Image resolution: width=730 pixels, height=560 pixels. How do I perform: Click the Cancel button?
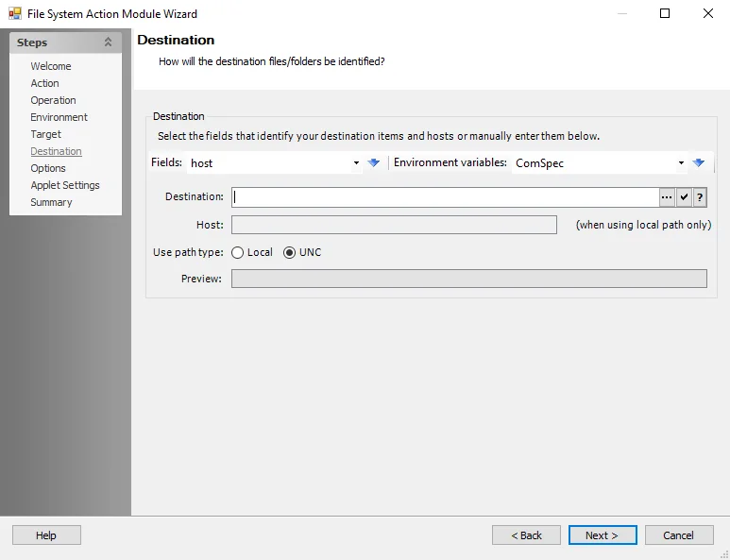tap(679, 535)
